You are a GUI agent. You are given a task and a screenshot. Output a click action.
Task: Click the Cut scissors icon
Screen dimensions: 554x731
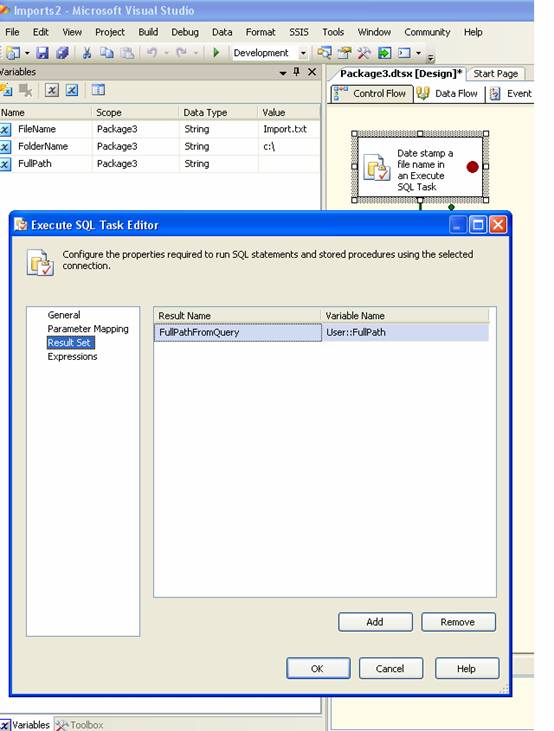87,53
